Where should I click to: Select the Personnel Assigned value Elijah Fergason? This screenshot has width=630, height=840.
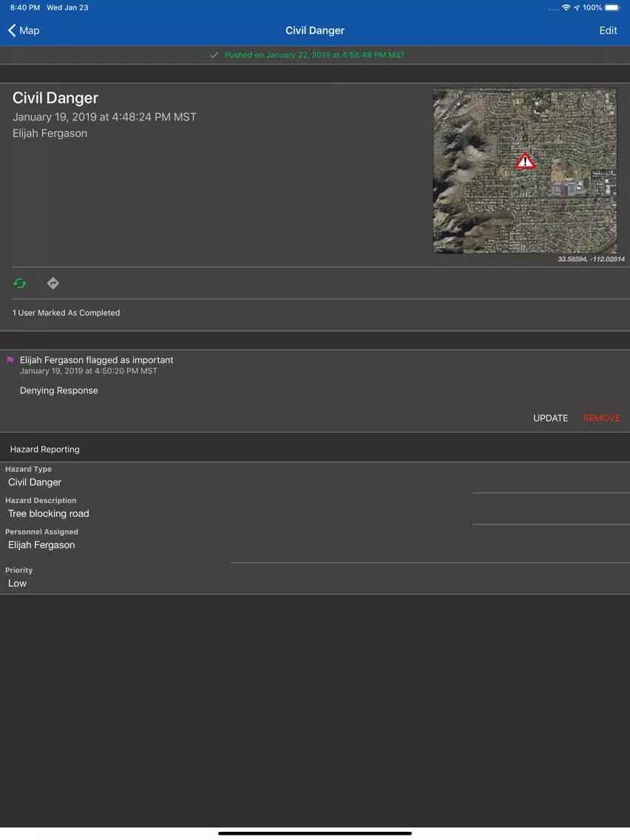click(42, 545)
